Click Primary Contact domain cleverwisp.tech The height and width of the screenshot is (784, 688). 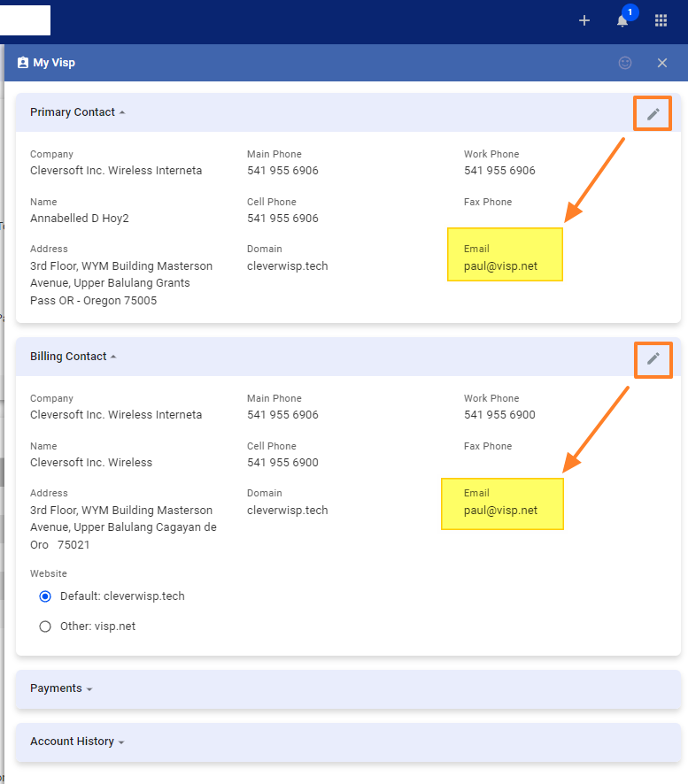pos(287,266)
